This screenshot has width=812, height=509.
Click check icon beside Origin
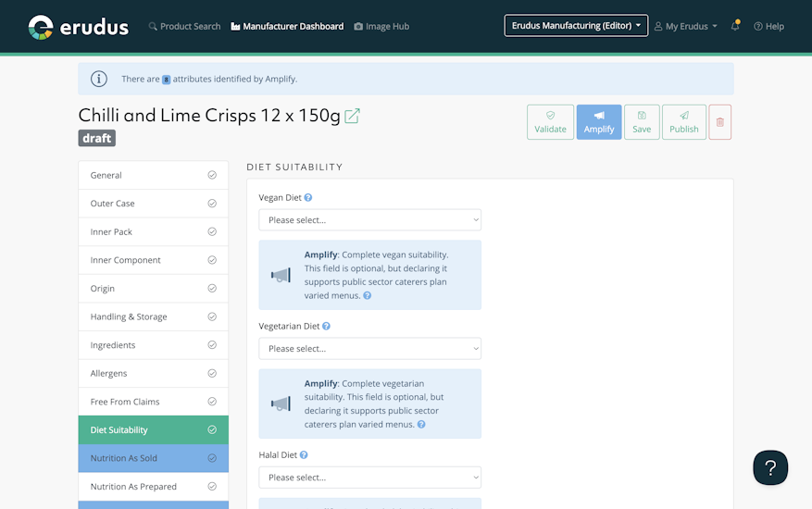(212, 289)
